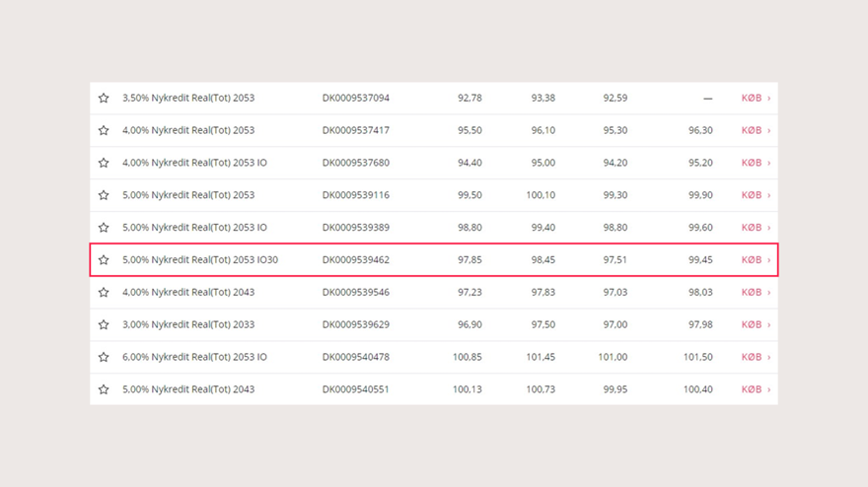The image size is (868, 487).
Task: Click ISIN code DK0009537094
Action: pos(356,98)
